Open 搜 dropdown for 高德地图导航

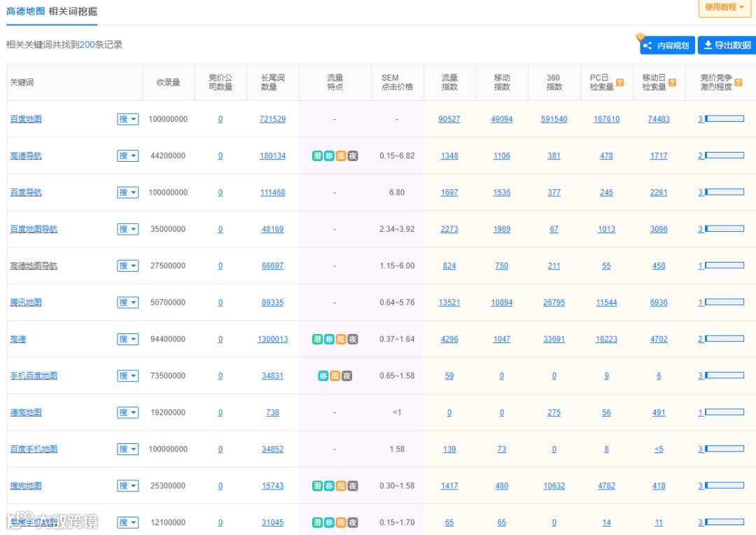point(128,266)
